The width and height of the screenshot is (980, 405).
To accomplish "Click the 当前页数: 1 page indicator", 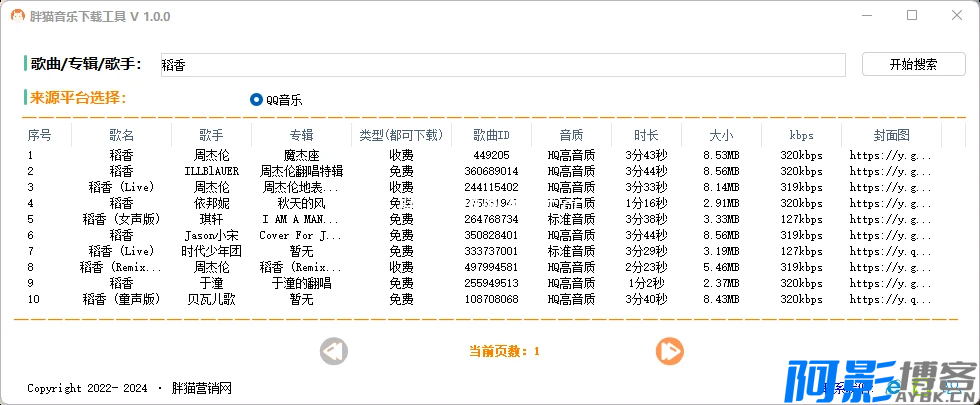I will point(504,351).
